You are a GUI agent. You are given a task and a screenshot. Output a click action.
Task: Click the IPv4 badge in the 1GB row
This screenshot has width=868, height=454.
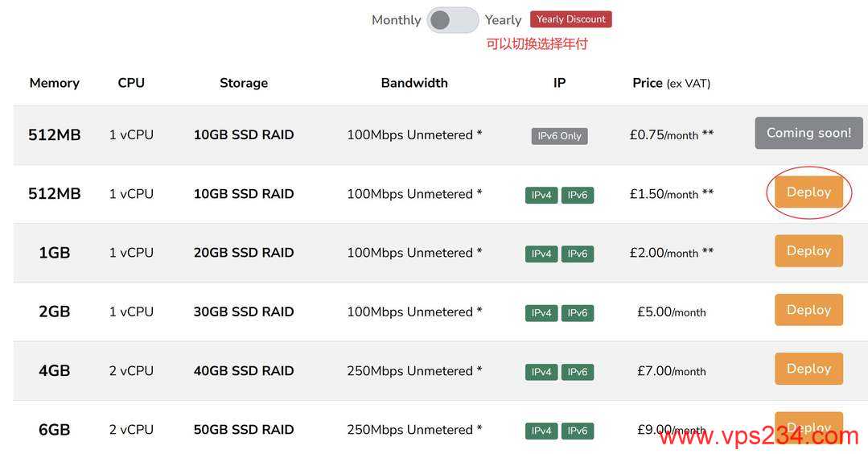[x=541, y=254]
